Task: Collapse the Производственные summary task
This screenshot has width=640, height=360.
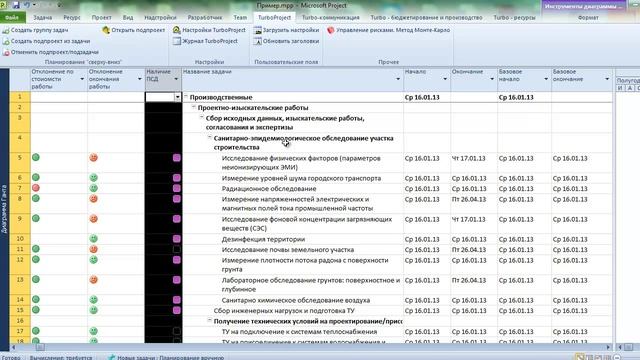Action: 186,97
